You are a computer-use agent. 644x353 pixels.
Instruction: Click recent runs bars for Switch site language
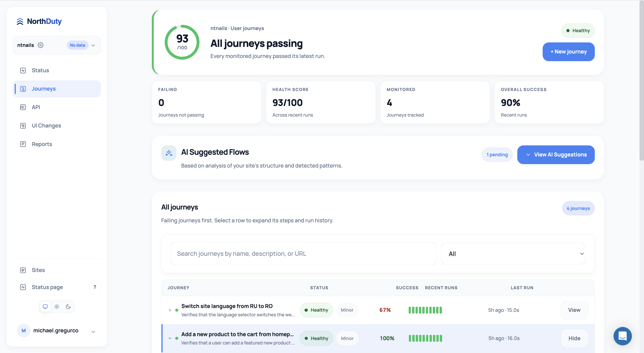pos(425,310)
